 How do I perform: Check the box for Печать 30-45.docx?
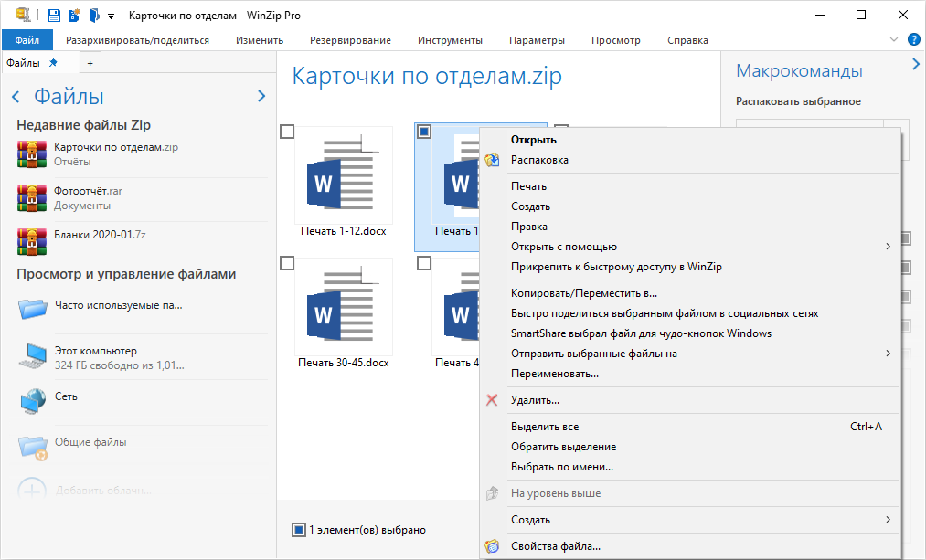pos(287,263)
